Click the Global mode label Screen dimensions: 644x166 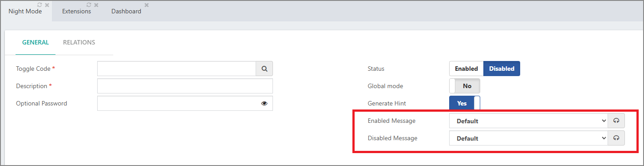point(386,86)
